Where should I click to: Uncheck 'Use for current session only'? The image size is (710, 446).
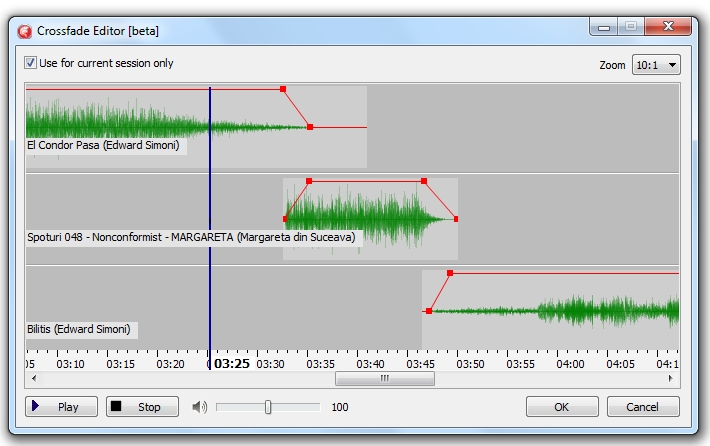(30, 63)
